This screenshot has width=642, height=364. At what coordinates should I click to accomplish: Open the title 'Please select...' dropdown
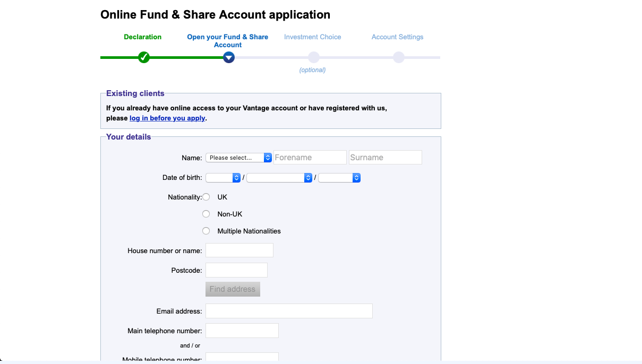pos(238,158)
